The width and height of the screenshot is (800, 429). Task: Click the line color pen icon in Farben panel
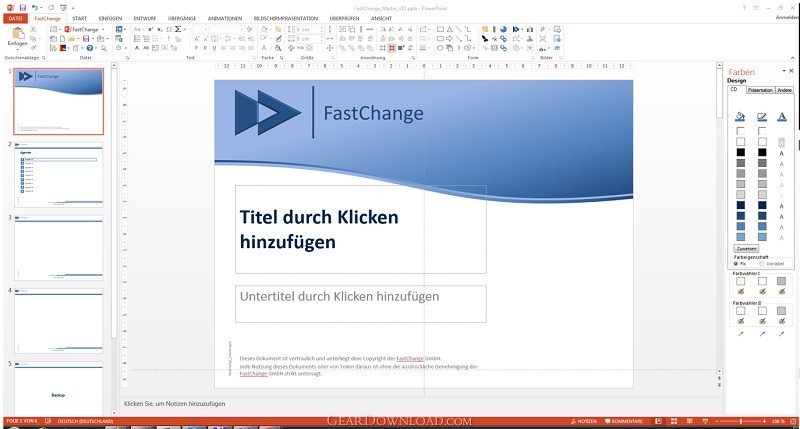point(762,117)
